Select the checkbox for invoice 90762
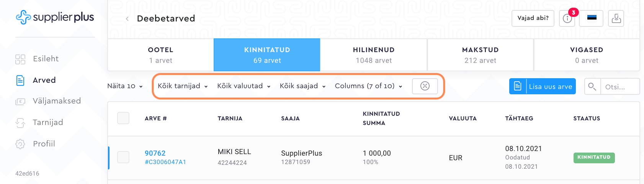Image resolution: width=644 pixels, height=184 pixels. pos(123,157)
